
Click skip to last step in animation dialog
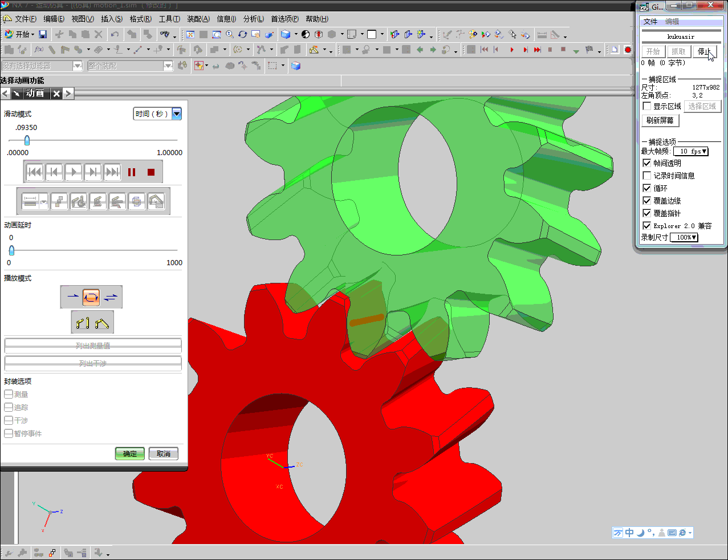point(112,172)
